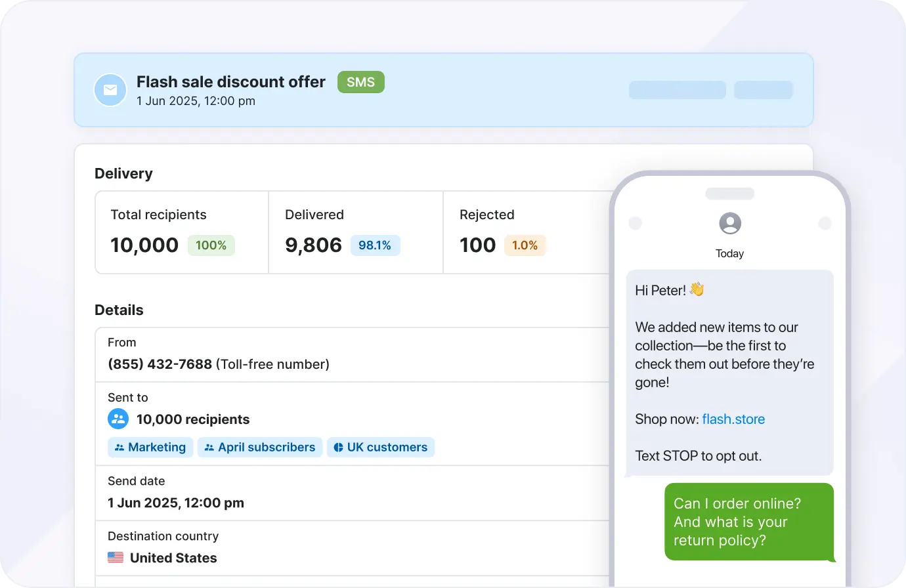Click the segment icon in UK customers tag

338,448
